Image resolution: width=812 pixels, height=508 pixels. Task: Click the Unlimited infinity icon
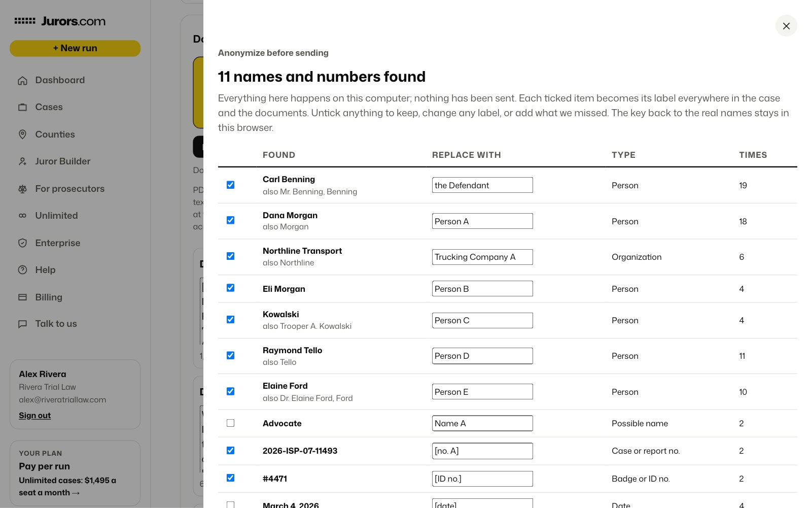click(22, 216)
